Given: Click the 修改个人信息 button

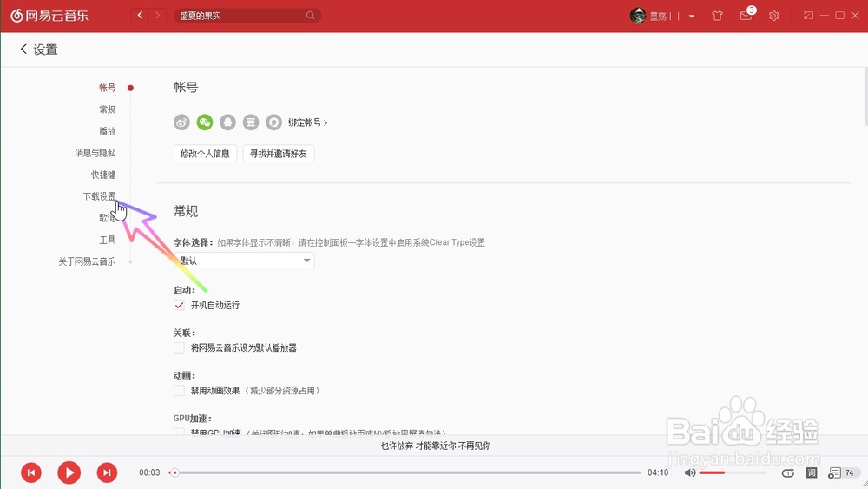Looking at the screenshot, I should (x=206, y=154).
